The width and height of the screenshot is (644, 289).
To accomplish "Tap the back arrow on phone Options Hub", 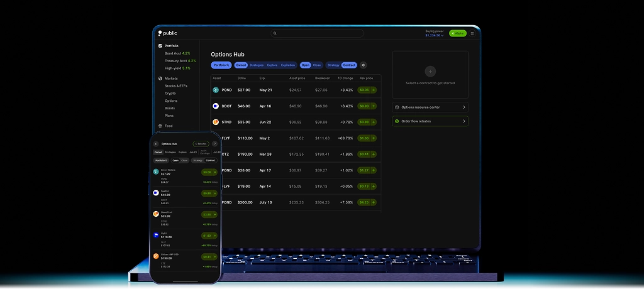I will [x=156, y=144].
